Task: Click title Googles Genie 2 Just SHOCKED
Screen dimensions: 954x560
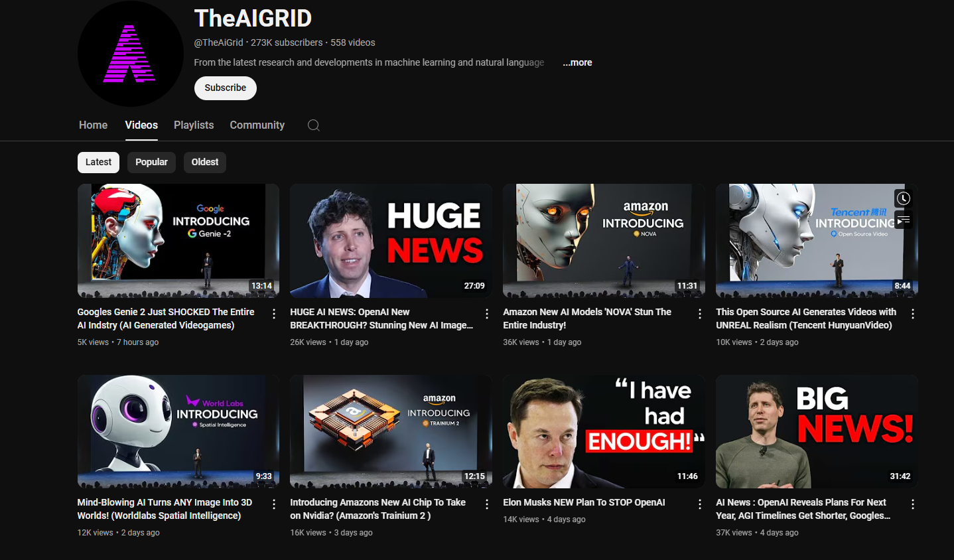Action: 166,318
